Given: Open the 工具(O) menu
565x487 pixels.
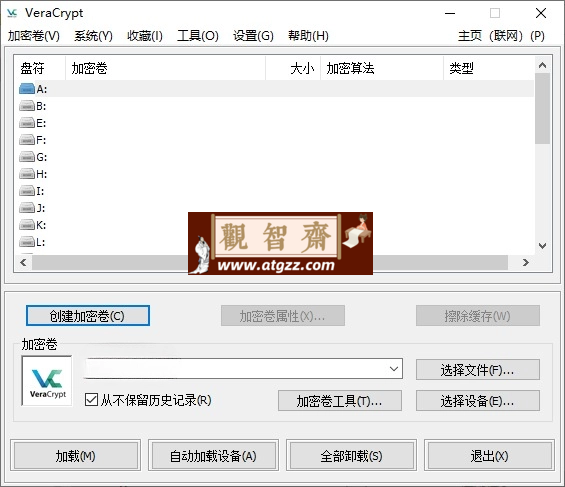Looking at the screenshot, I should tap(198, 36).
